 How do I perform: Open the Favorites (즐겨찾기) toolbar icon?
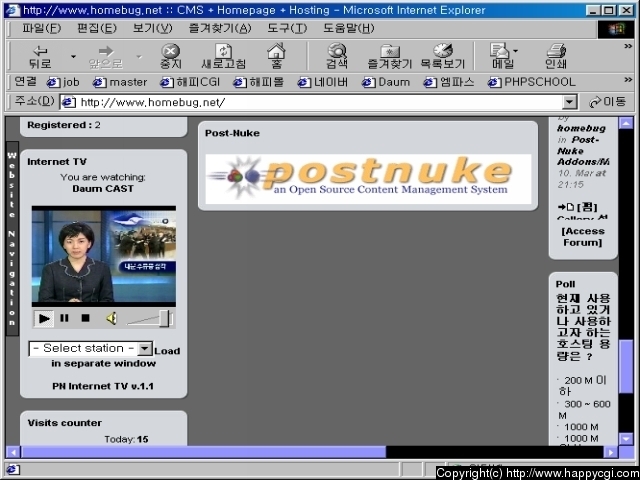tap(390, 56)
